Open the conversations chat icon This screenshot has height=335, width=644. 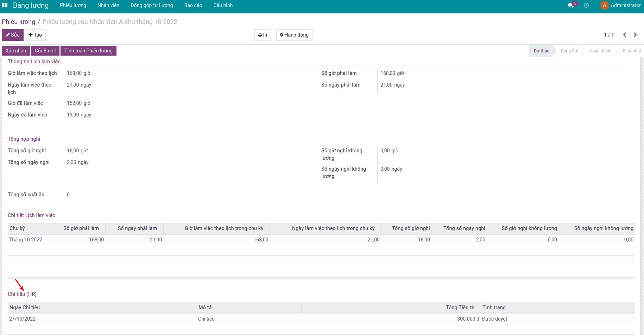[x=571, y=5]
